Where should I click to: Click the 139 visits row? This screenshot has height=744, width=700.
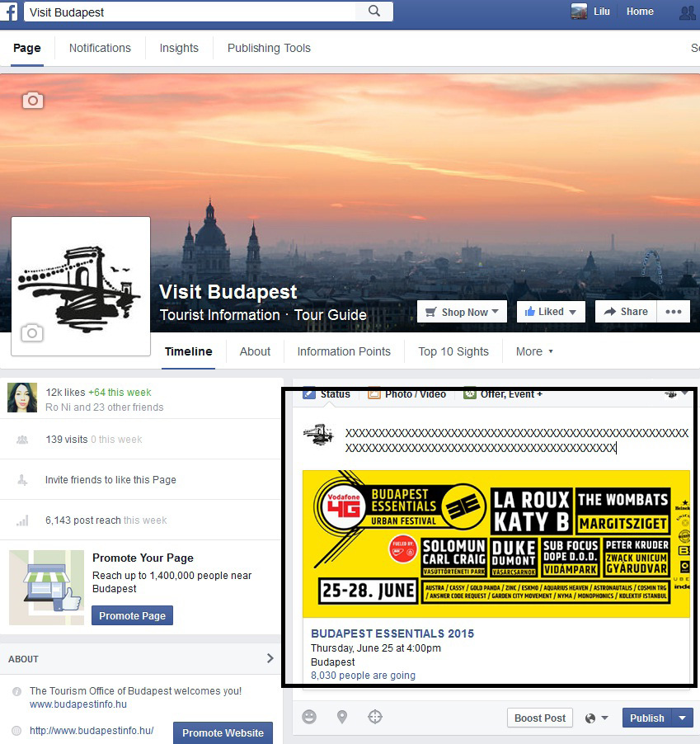pyautogui.click(x=141, y=440)
